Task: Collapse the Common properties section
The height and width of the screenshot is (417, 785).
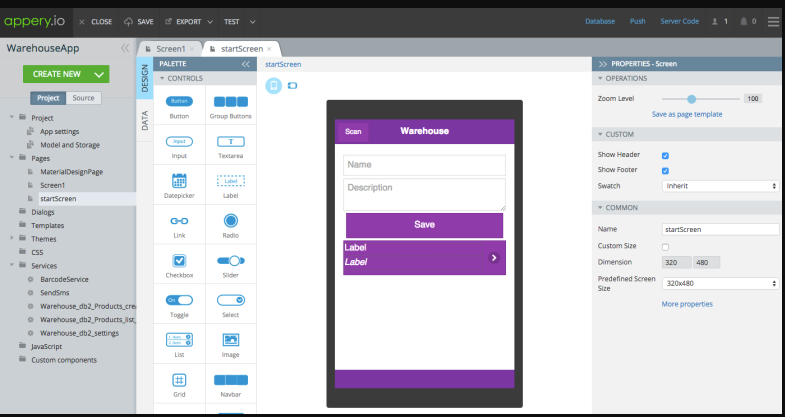Action: click(x=600, y=208)
